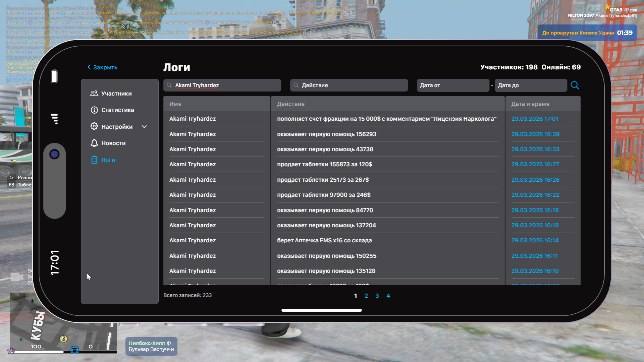Open the Дата от date field
644x362 pixels.
pyautogui.click(x=452, y=85)
